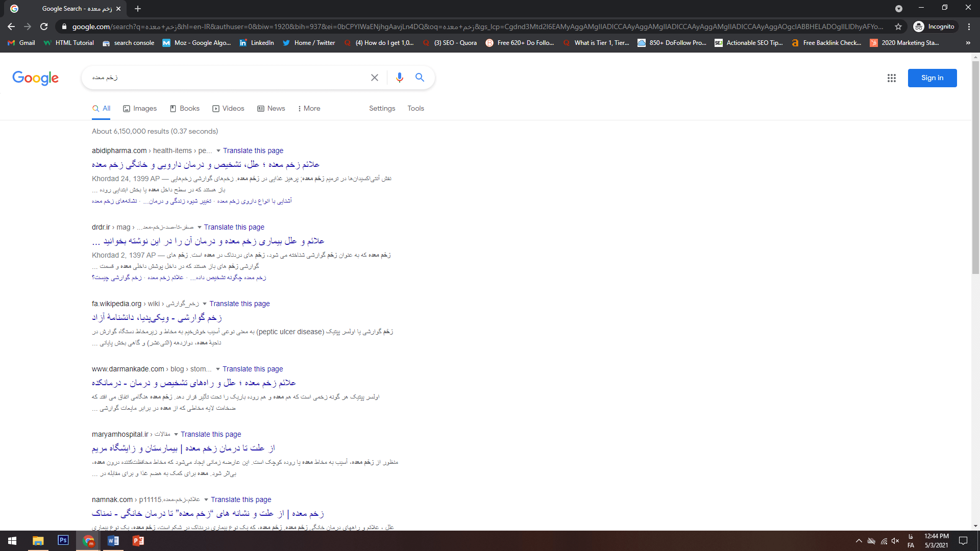Close the Google Search tab
980x551 pixels.
pos(118,9)
